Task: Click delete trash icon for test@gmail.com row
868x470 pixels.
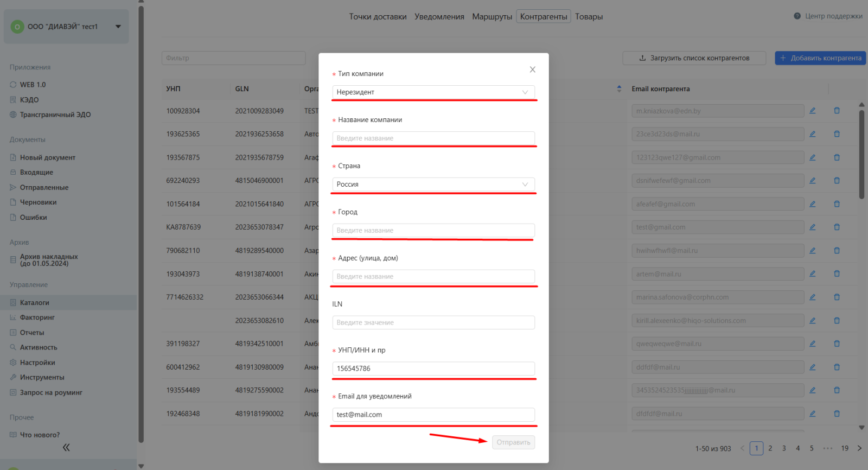Action: point(837,227)
